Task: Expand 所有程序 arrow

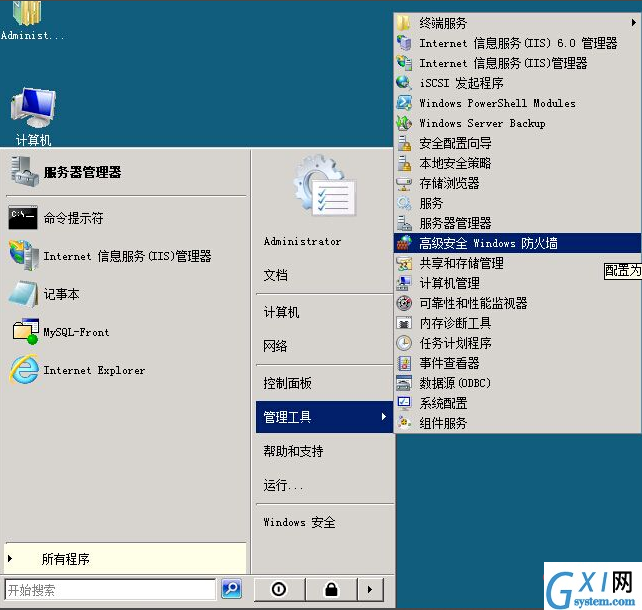Action: click(10, 558)
